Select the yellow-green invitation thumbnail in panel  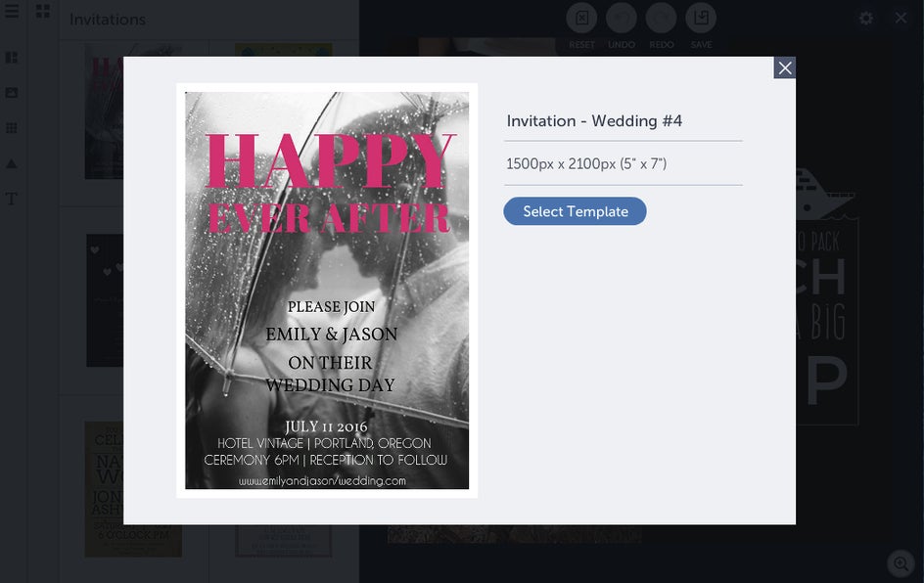pyautogui.click(x=284, y=50)
